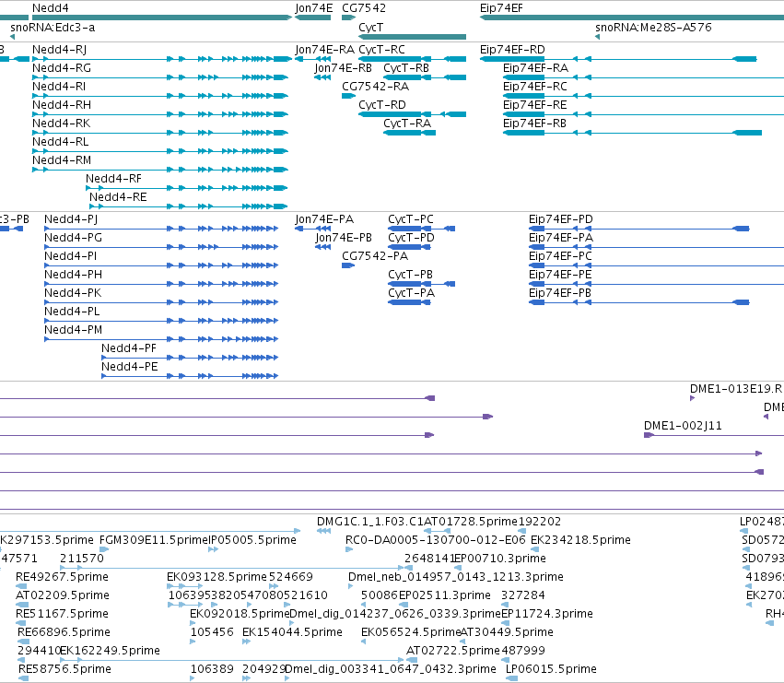This screenshot has height=683, width=784.
Task: Click the EK162249.5prime EST label
Action: pos(110,651)
